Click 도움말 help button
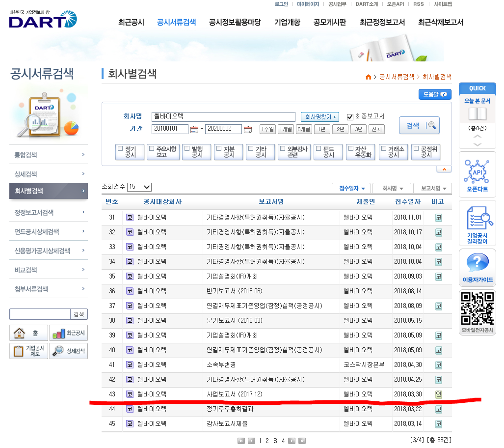This screenshot has width=504, height=448. 435,94
